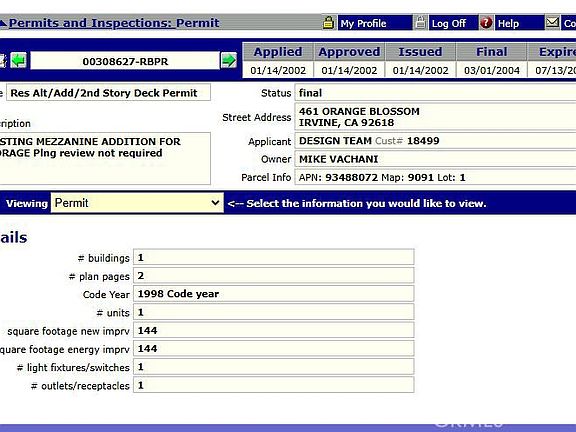Click the yellow padlock icon beside My Profile
576x432 pixels.
pyautogui.click(x=328, y=23)
